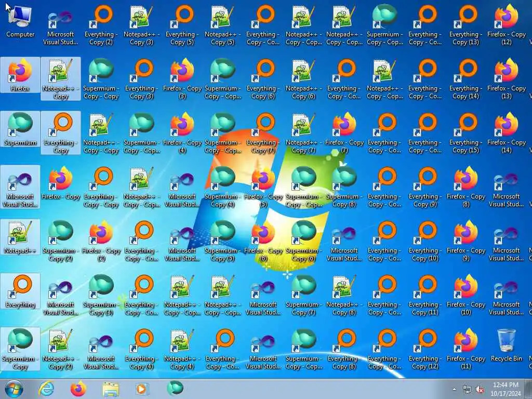
Task: Open the muted volume tray icon
Action: [480, 390]
